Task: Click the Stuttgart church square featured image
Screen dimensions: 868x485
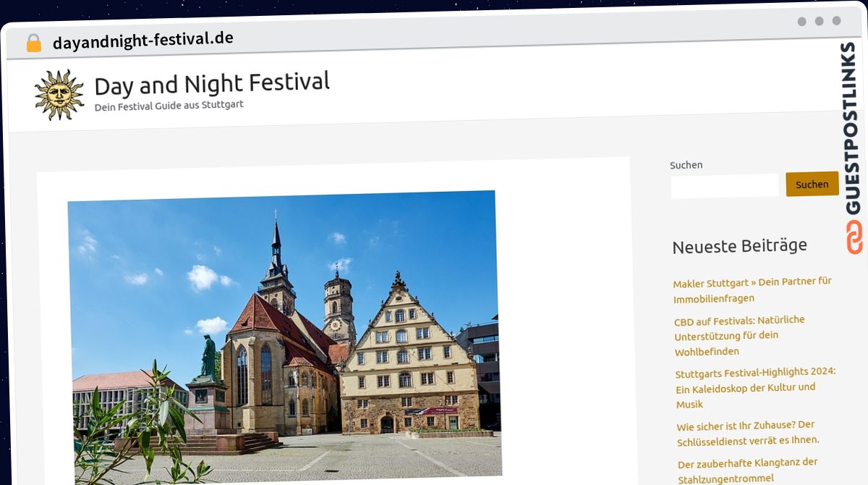Action: 284,337
